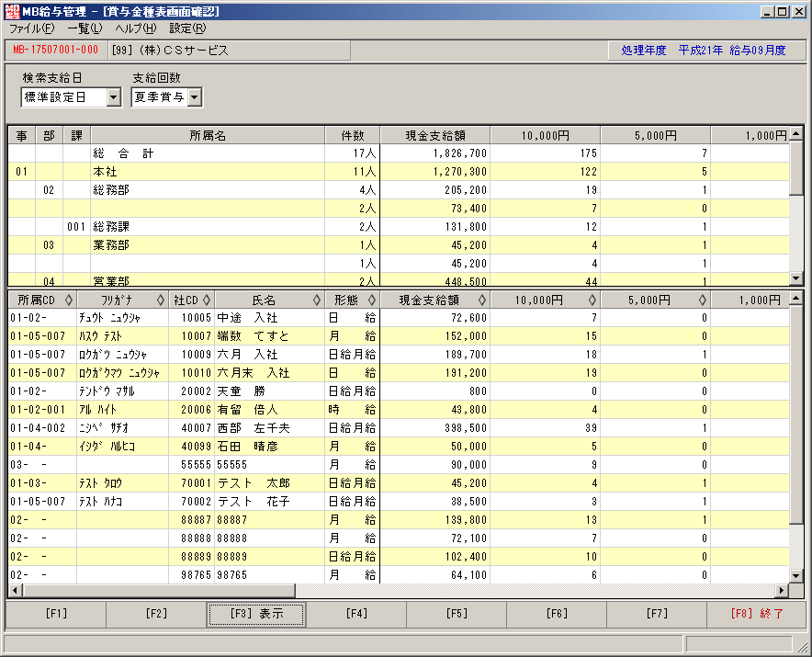Sort by 所属CD column diamond icon
Viewport: 812px width, 657px height.
click(68, 300)
